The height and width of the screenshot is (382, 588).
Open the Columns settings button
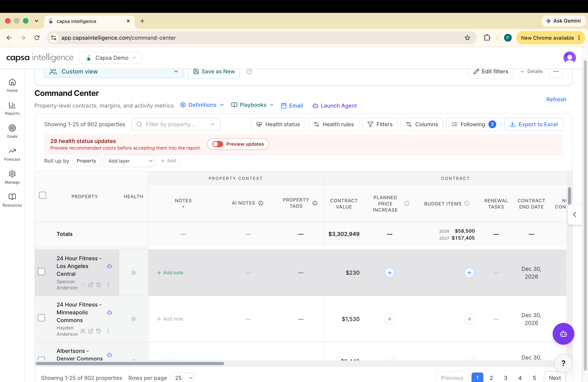[422, 124]
